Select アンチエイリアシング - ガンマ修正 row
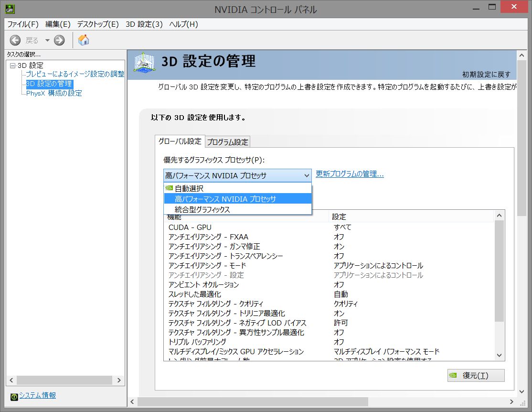 point(329,246)
